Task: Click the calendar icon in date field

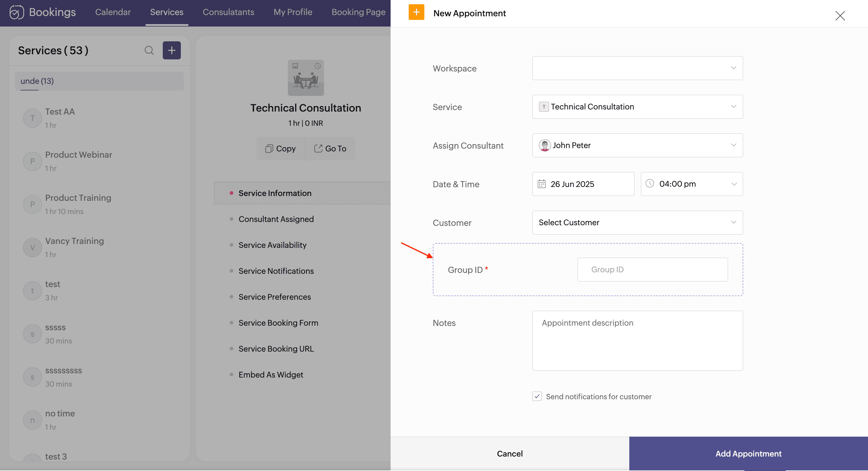Action: tap(542, 184)
